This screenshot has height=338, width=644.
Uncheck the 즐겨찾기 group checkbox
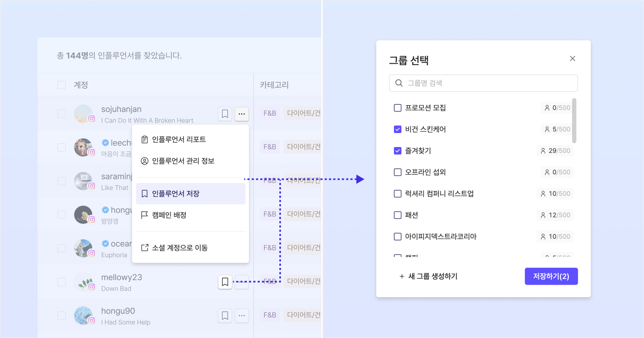397,151
